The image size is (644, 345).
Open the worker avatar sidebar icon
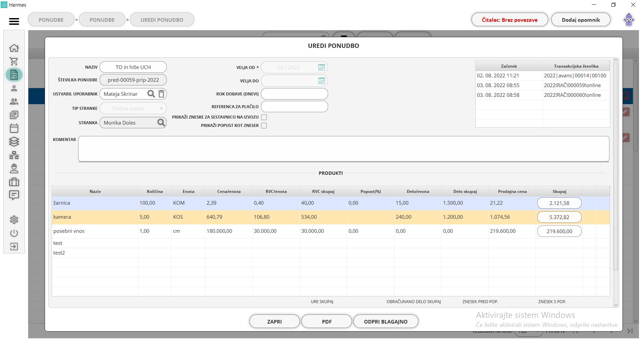(x=14, y=168)
